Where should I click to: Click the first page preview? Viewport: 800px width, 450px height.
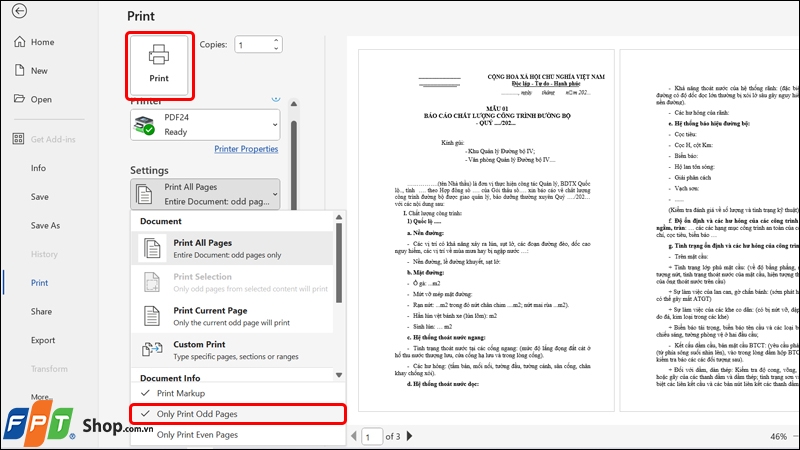[486, 231]
